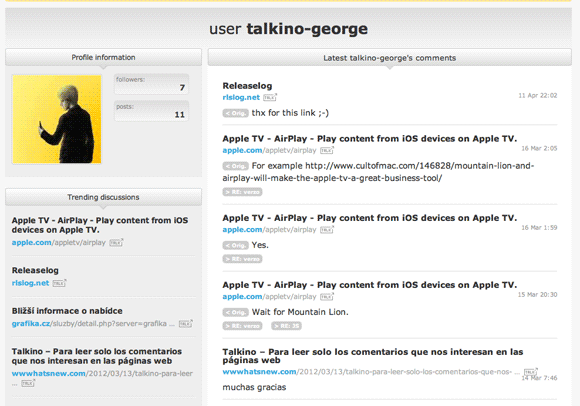Open Apple TV AirPlay title dated 15 Mar 20:30
580x406 pixels.
point(370,285)
